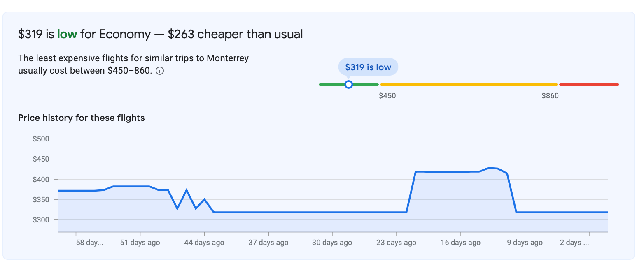
Task: Click the $860 label under the price bar
Action: [x=550, y=96]
